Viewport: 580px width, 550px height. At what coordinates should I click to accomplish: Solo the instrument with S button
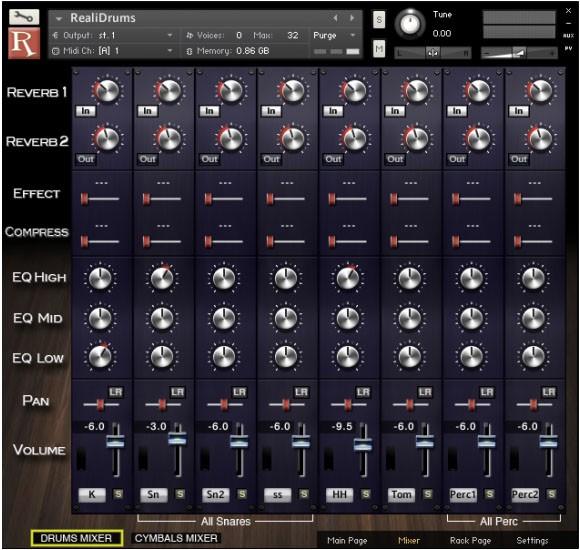coord(379,20)
